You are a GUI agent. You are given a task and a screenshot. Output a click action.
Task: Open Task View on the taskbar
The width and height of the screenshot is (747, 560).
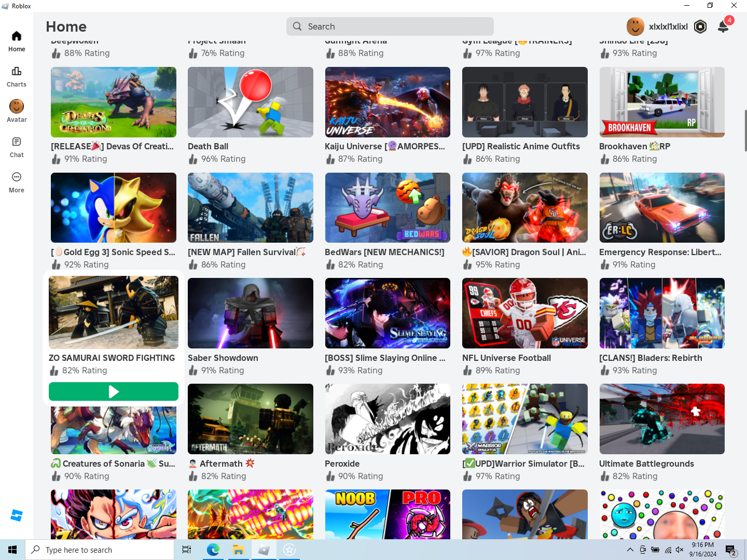pyautogui.click(x=187, y=550)
